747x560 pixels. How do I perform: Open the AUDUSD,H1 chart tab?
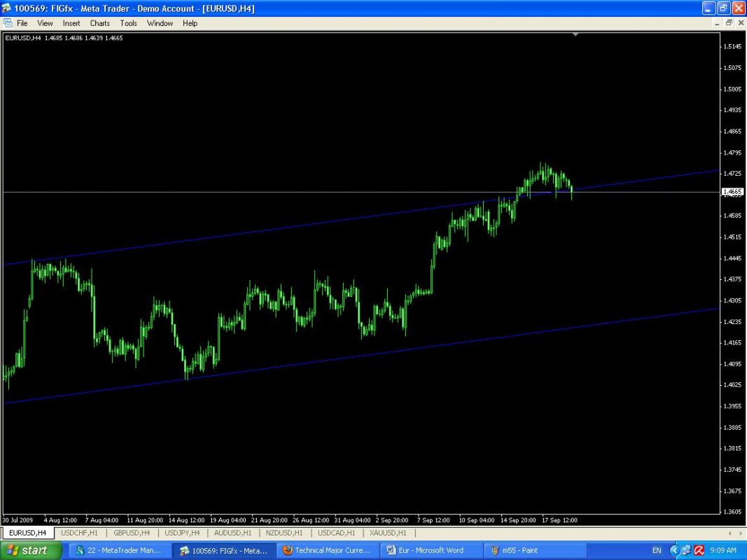click(x=232, y=533)
